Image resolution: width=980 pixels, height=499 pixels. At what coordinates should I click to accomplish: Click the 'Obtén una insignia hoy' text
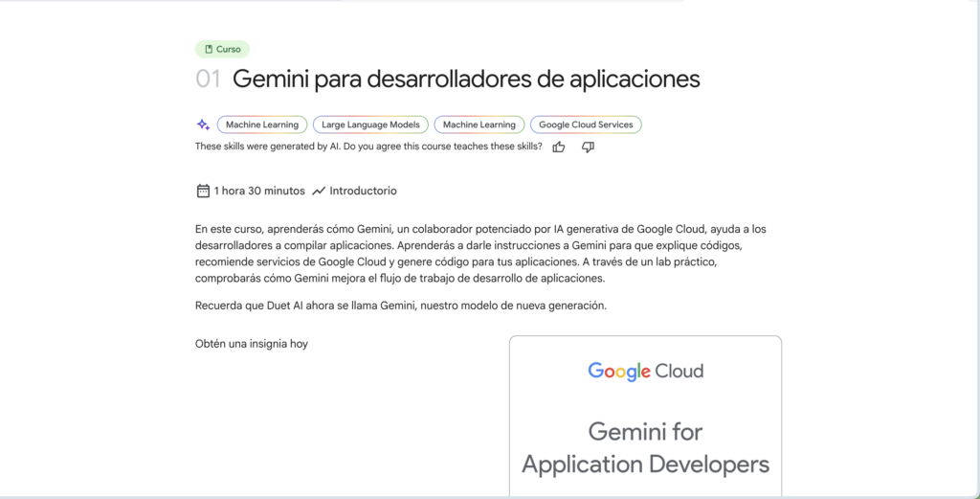pyautogui.click(x=252, y=343)
